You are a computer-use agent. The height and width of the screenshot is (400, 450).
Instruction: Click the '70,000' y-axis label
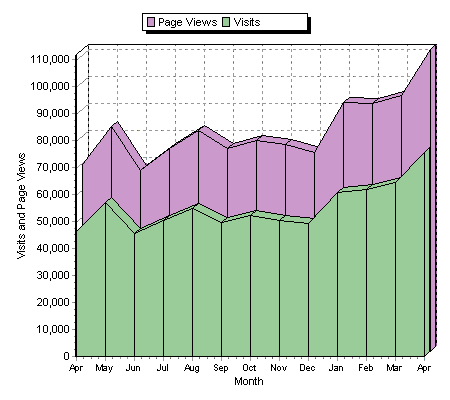tap(53, 167)
